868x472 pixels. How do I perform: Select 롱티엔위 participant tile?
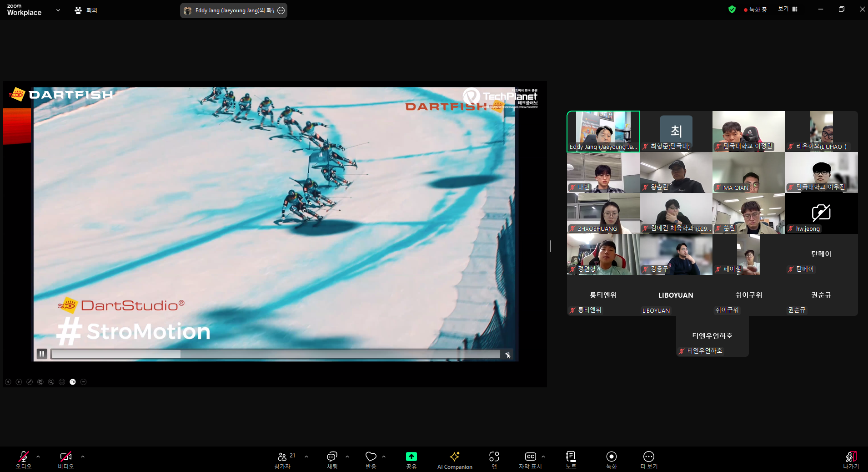(603, 295)
